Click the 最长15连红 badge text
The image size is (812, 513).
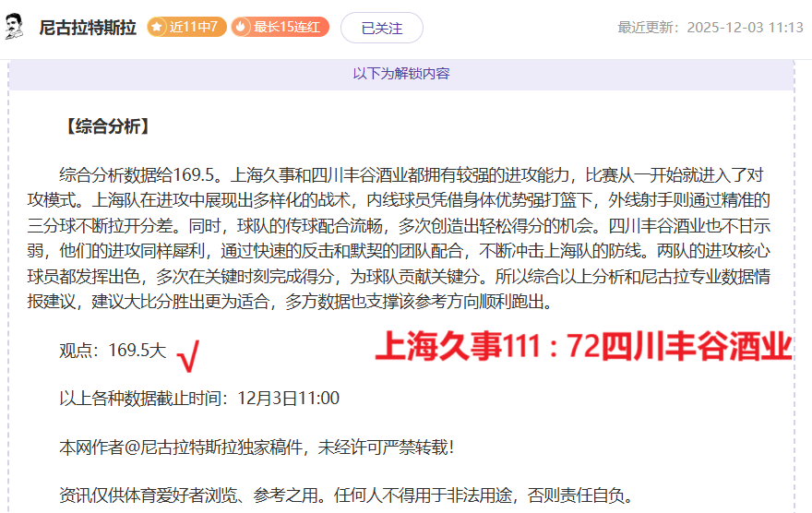pos(287,27)
